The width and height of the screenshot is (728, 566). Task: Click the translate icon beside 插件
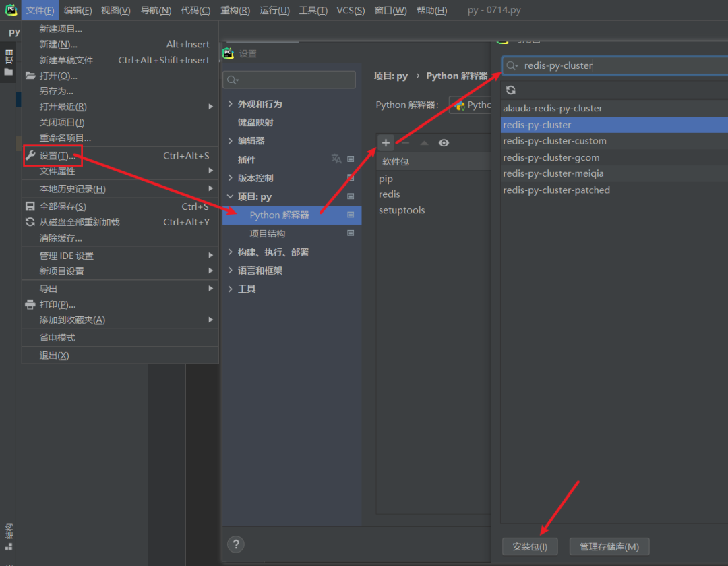point(336,159)
